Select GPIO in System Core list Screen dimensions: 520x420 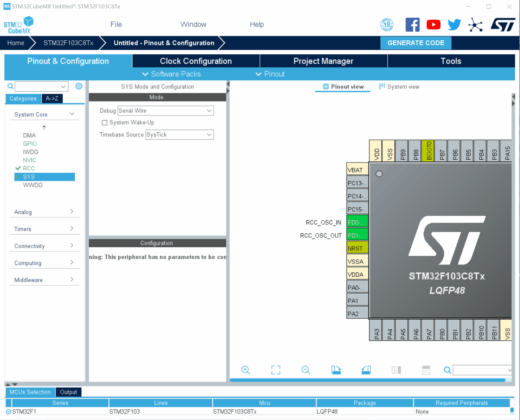[30, 144]
